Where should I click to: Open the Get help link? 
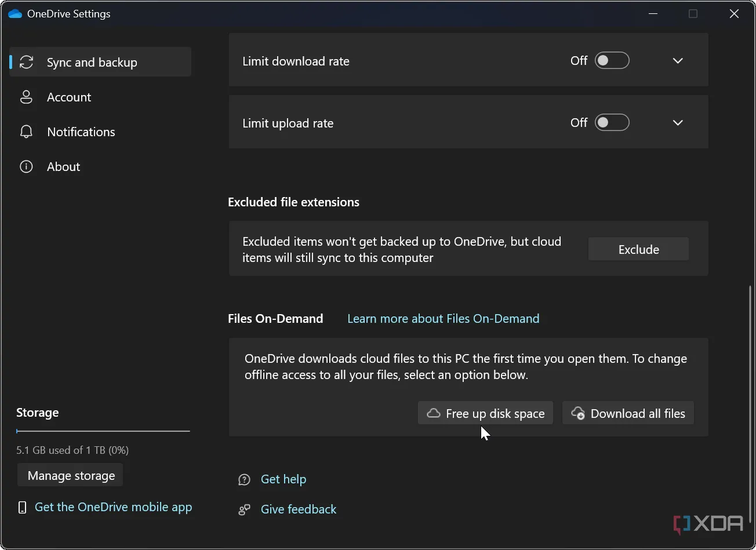point(283,479)
